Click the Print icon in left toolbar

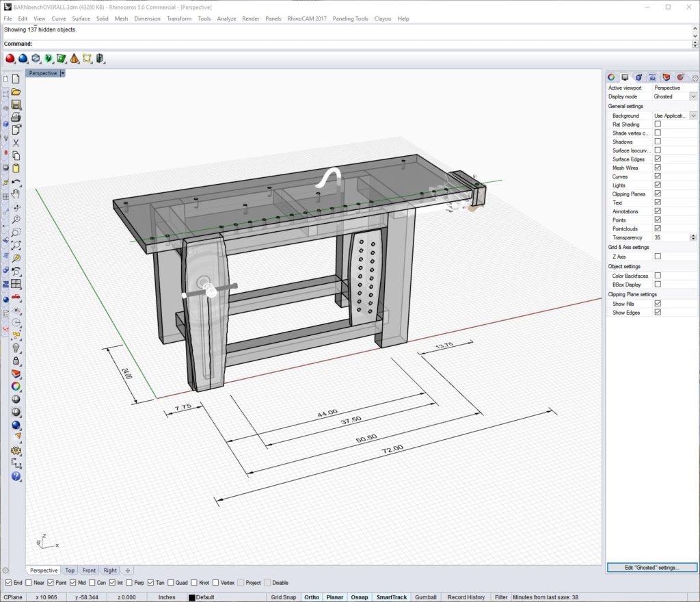16,117
